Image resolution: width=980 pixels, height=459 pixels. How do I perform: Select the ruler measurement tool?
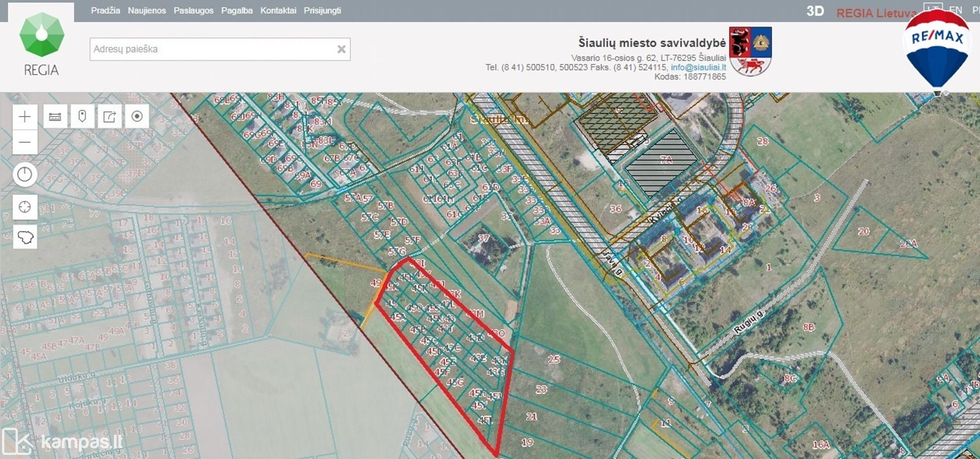55,116
